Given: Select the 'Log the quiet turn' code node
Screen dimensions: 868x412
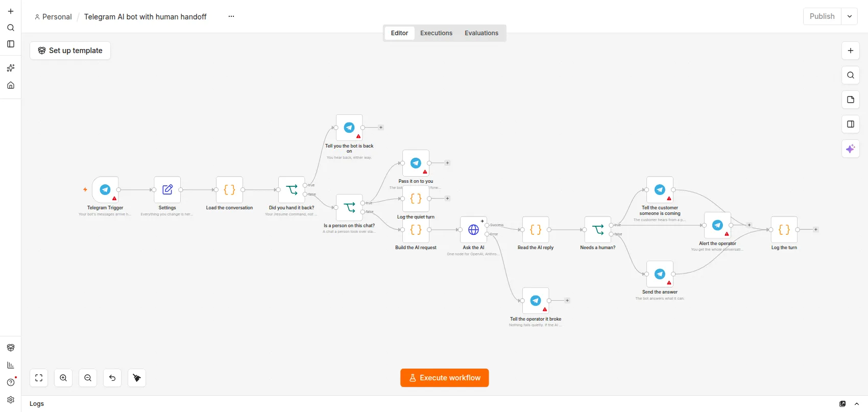Looking at the screenshot, I should click(x=416, y=199).
